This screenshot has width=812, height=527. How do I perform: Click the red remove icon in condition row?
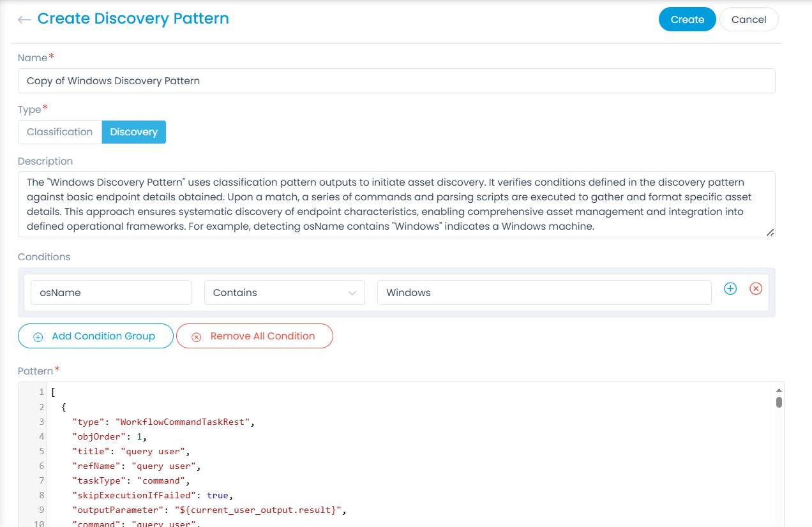point(756,289)
